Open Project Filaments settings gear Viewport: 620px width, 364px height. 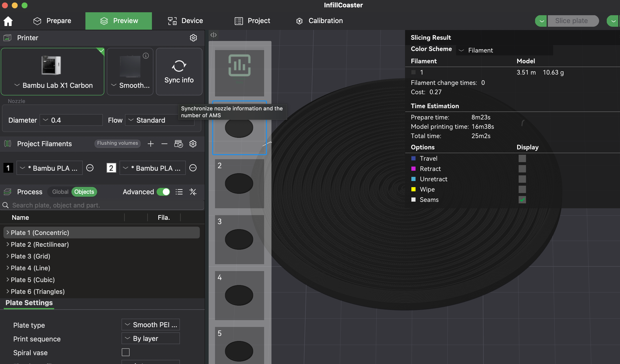[193, 144]
